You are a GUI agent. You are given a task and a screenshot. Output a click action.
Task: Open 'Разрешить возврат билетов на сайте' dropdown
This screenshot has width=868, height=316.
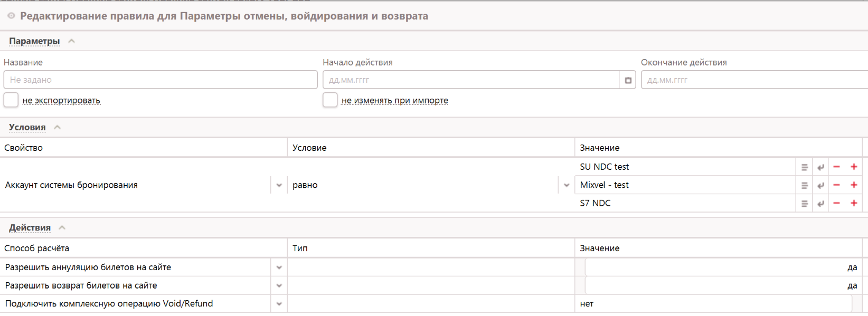(279, 286)
